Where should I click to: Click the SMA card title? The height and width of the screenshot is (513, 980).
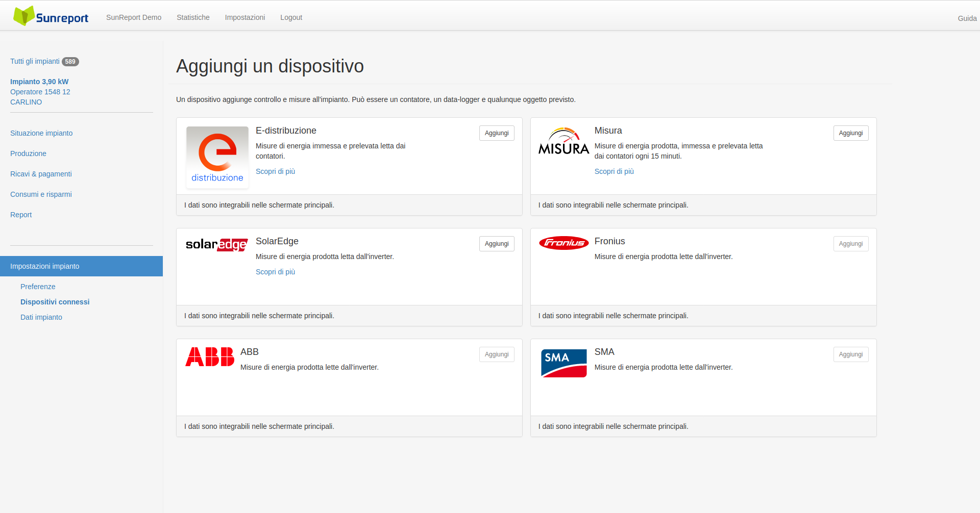[604, 352]
